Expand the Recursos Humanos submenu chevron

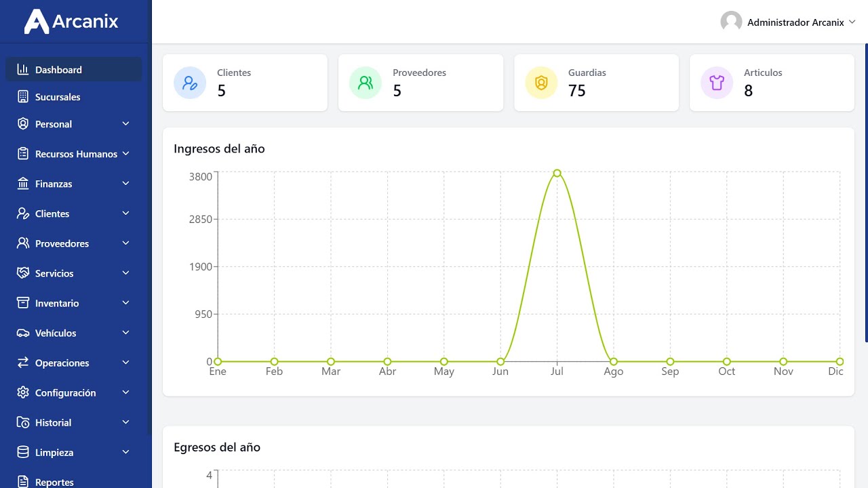click(125, 154)
